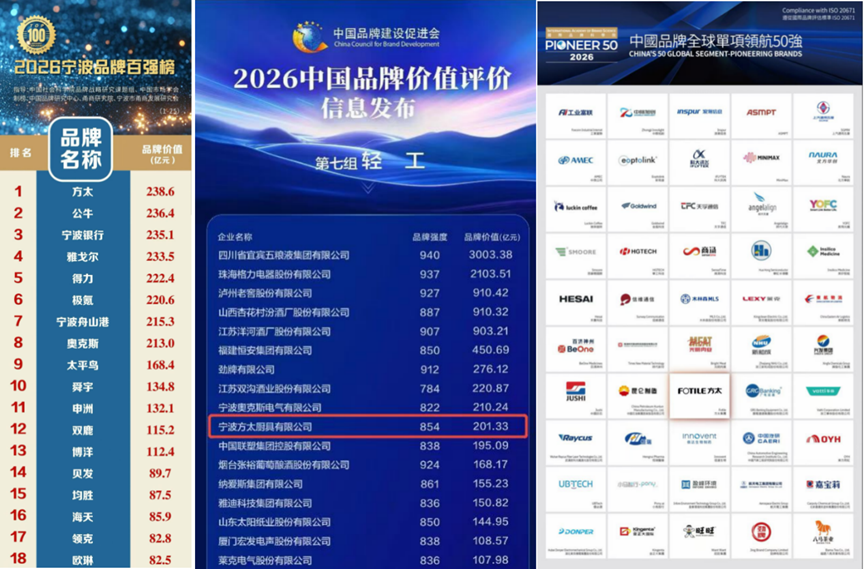This screenshot has height=569, width=864.
Task: Open the innovent logo tile
Action: tap(699, 442)
